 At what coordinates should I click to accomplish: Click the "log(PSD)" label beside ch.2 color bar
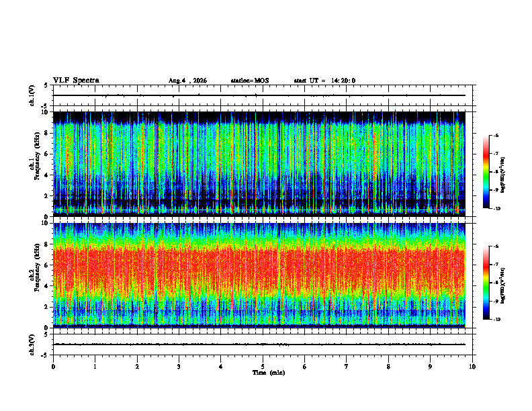tap(503, 286)
